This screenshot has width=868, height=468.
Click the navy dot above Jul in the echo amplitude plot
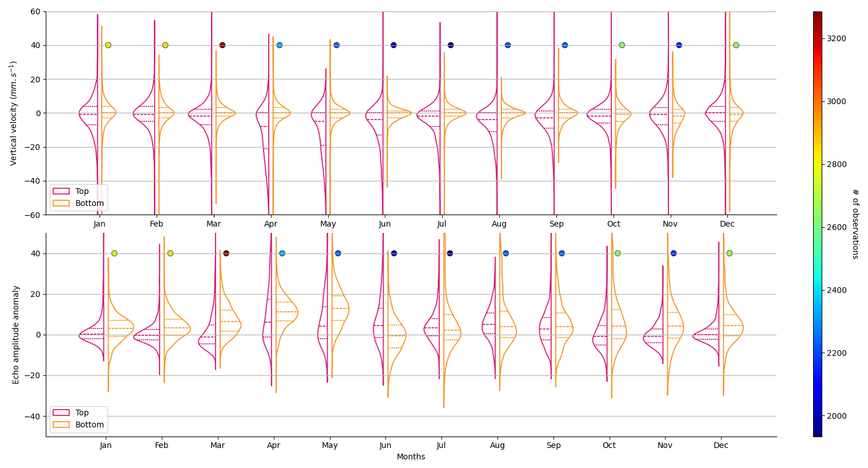pyautogui.click(x=449, y=253)
